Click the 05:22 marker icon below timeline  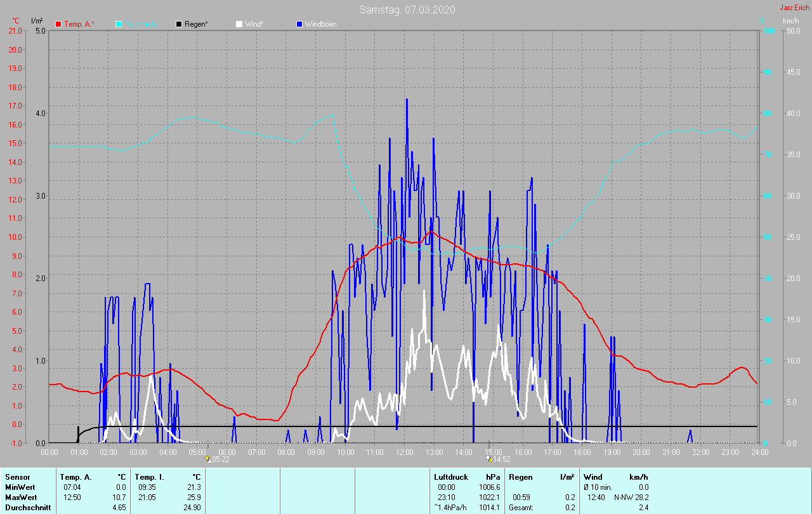(x=208, y=459)
